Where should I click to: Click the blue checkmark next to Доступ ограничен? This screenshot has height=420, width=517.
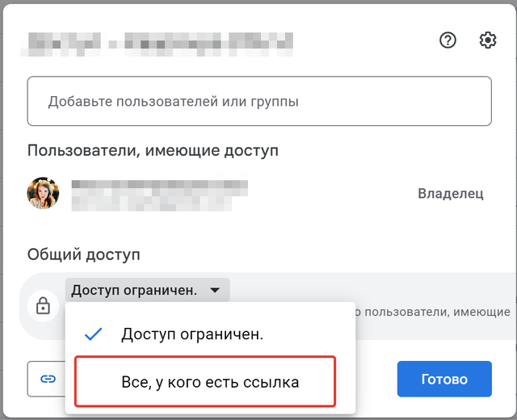point(94,334)
